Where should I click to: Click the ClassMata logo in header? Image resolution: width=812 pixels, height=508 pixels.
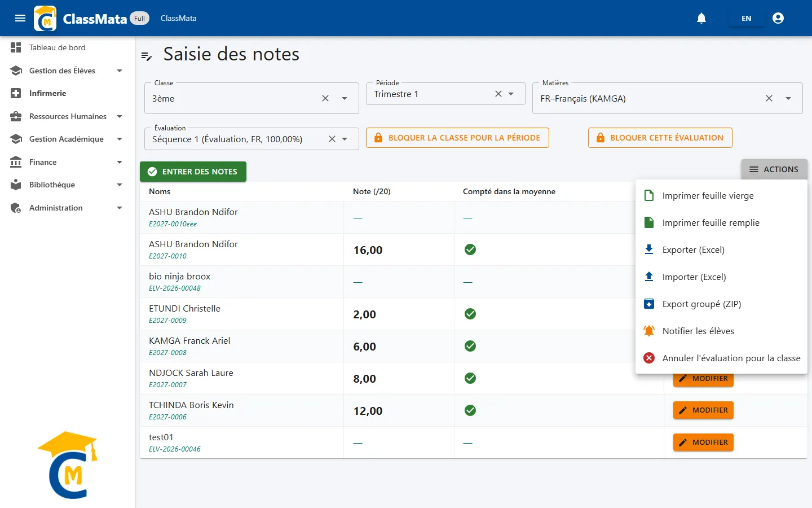click(45, 18)
